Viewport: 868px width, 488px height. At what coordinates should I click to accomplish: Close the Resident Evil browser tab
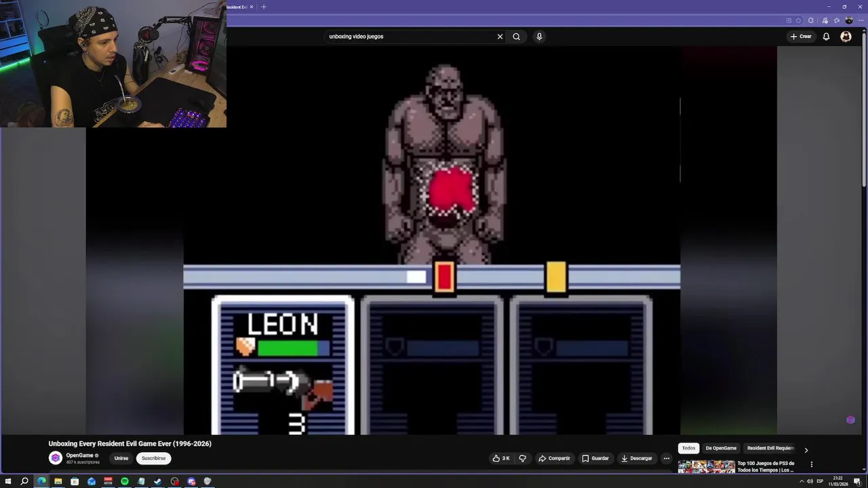click(x=252, y=7)
